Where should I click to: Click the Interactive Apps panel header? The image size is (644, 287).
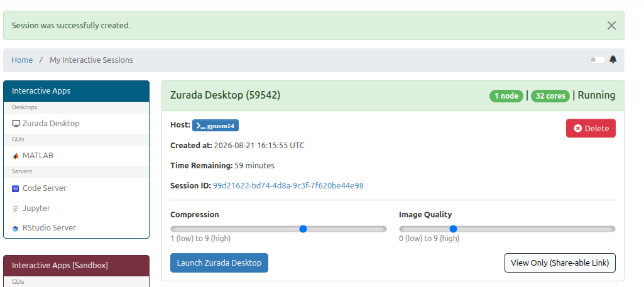77,91
